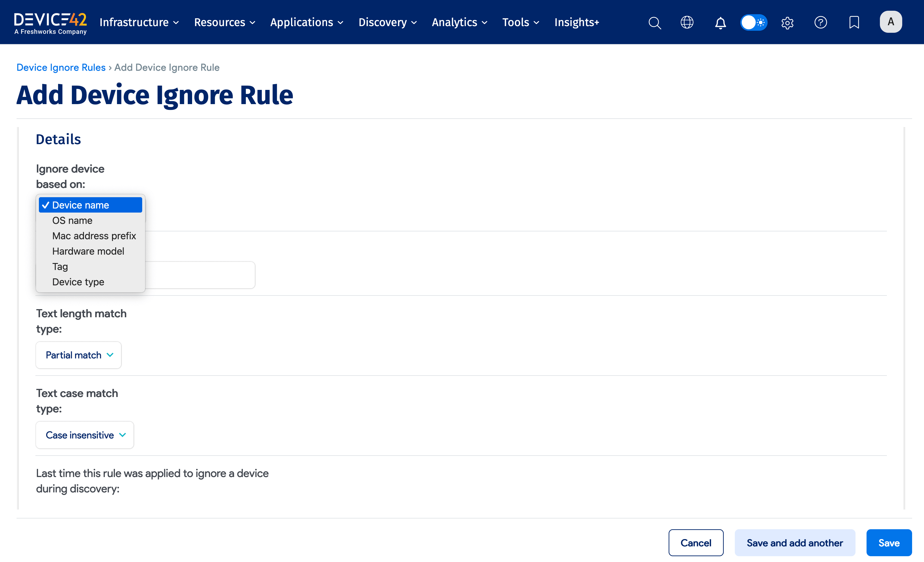Screen dimensions: 924x562
Task: Toggle the dark mode switch
Action: [x=753, y=23]
